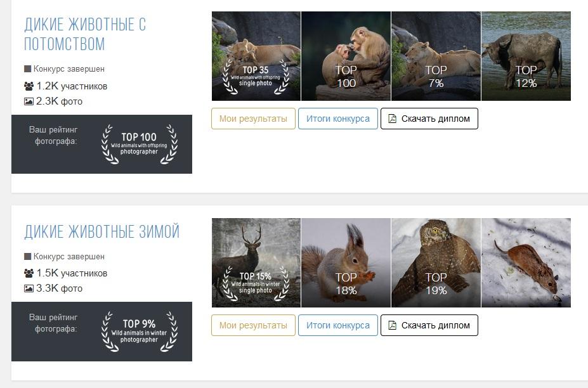Download diploma for the winter animals contest

[429, 325]
